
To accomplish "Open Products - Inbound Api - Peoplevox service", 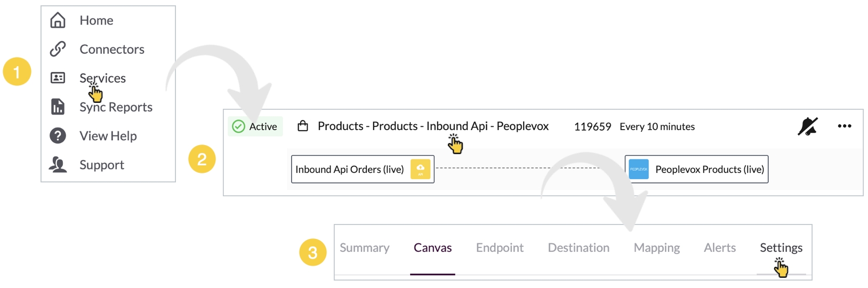I will point(433,126).
